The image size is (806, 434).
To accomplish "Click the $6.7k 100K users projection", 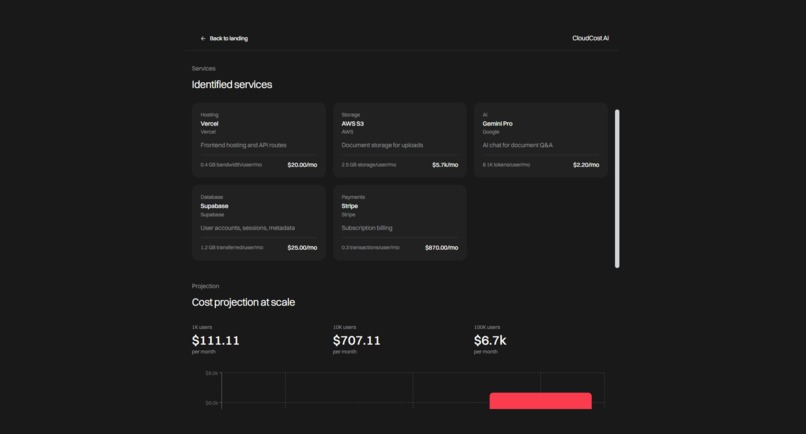I will 490,340.
